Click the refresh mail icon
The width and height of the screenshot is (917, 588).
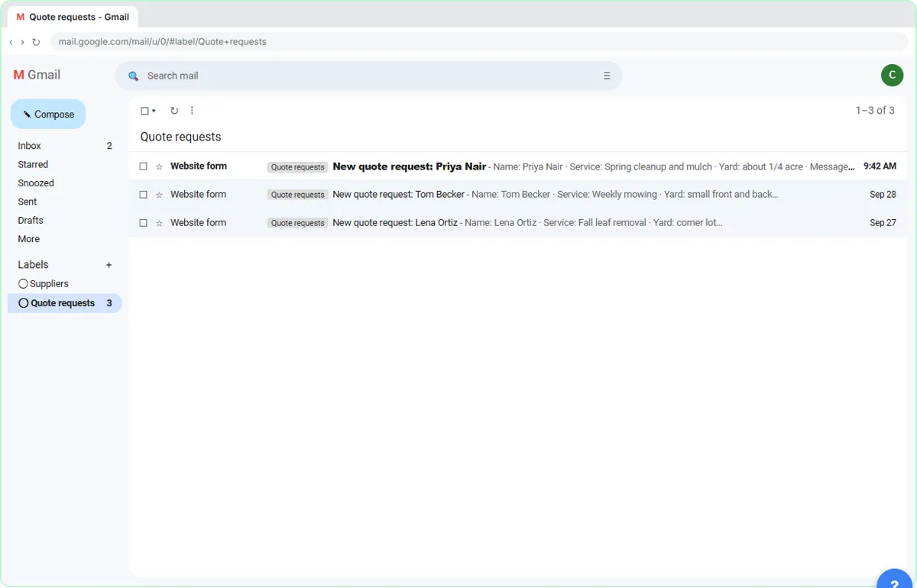click(174, 111)
